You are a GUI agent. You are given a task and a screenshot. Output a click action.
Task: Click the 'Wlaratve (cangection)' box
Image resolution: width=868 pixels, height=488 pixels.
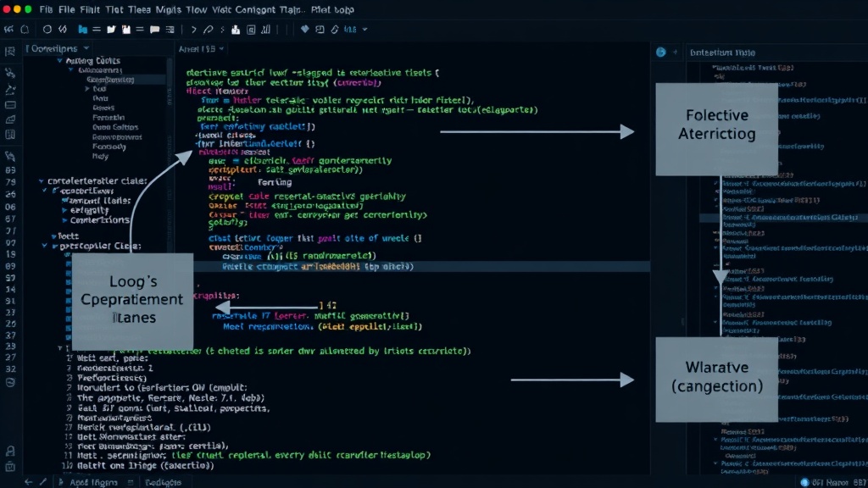click(717, 380)
